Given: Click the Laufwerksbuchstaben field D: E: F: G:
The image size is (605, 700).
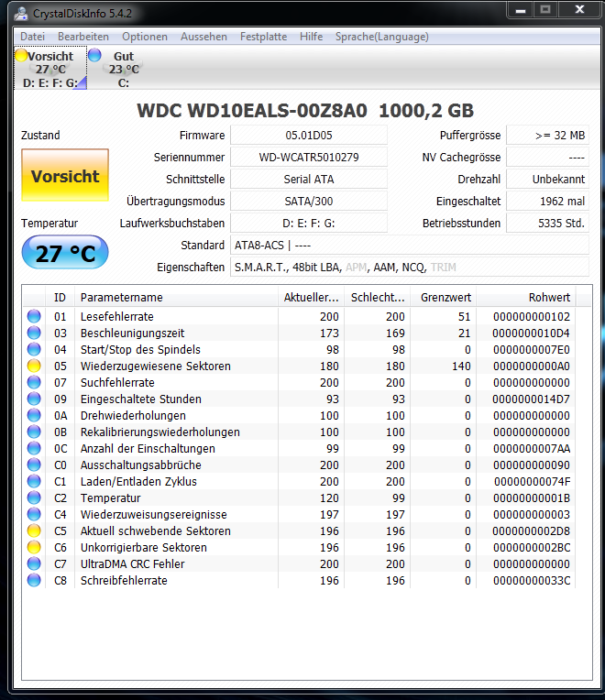Looking at the screenshot, I should [x=309, y=223].
